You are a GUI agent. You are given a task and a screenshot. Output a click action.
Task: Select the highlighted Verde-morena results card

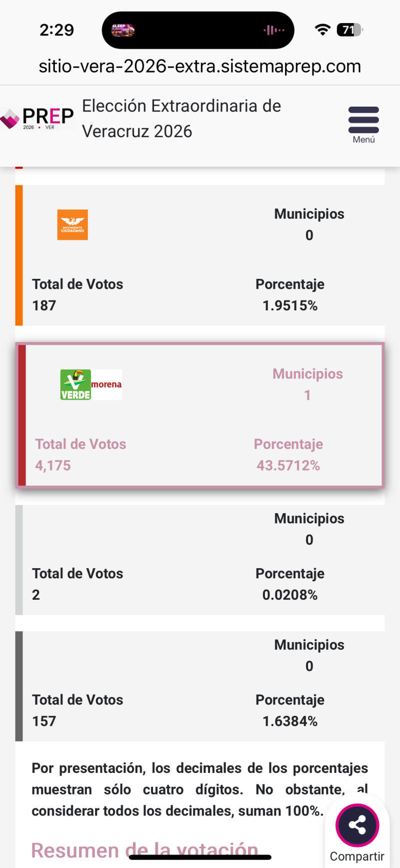click(200, 415)
